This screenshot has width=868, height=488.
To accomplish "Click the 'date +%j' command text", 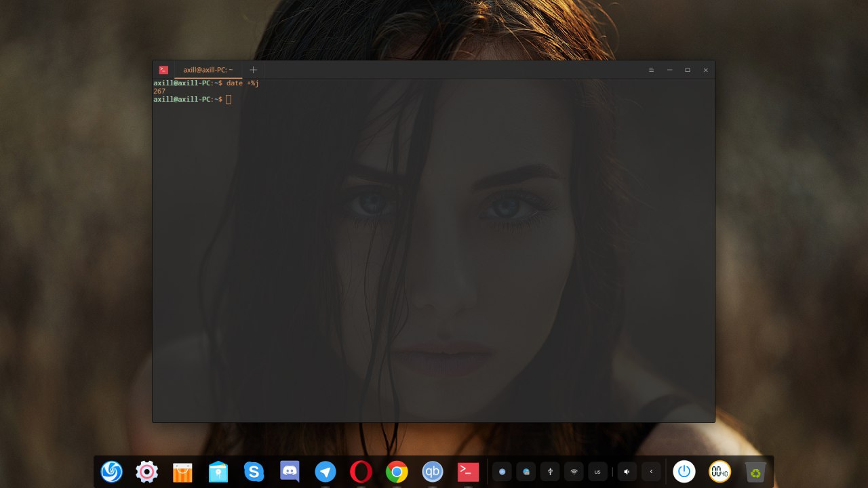I will tap(243, 83).
